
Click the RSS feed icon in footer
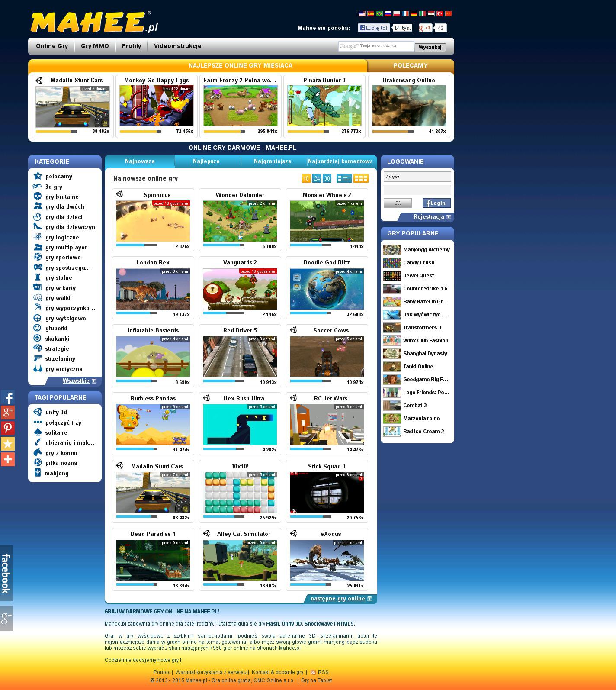pos(313,672)
